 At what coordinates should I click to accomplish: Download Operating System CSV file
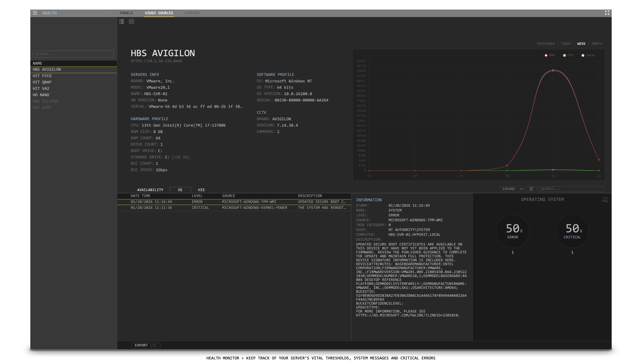[x=605, y=200]
